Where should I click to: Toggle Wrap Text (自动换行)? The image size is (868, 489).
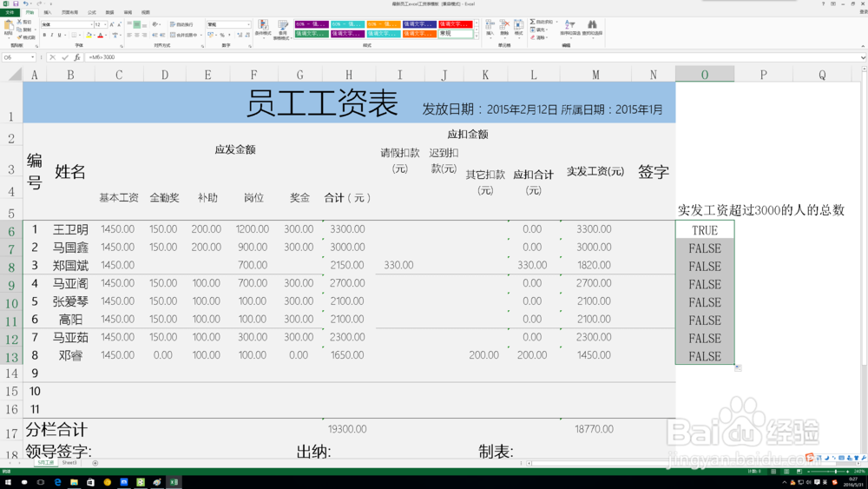(x=181, y=24)
